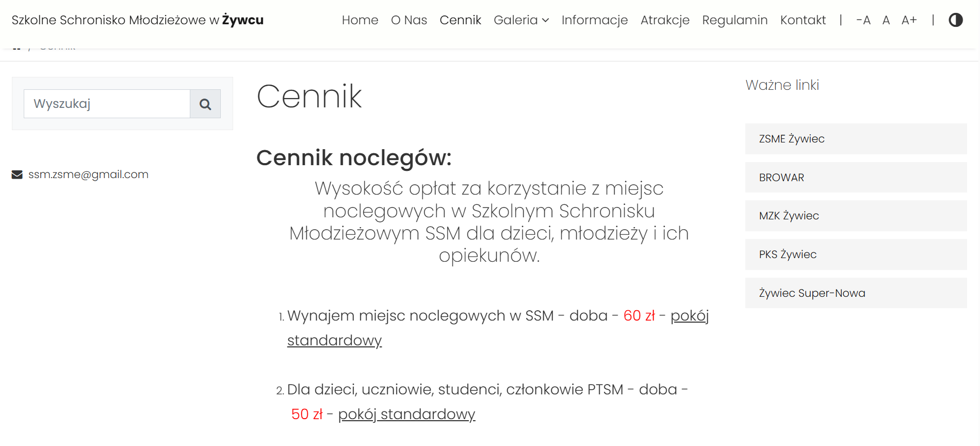The height and width of the screenshot is (446, 980).
Task: Open the Informacje menu item
Action: (594, 20)
